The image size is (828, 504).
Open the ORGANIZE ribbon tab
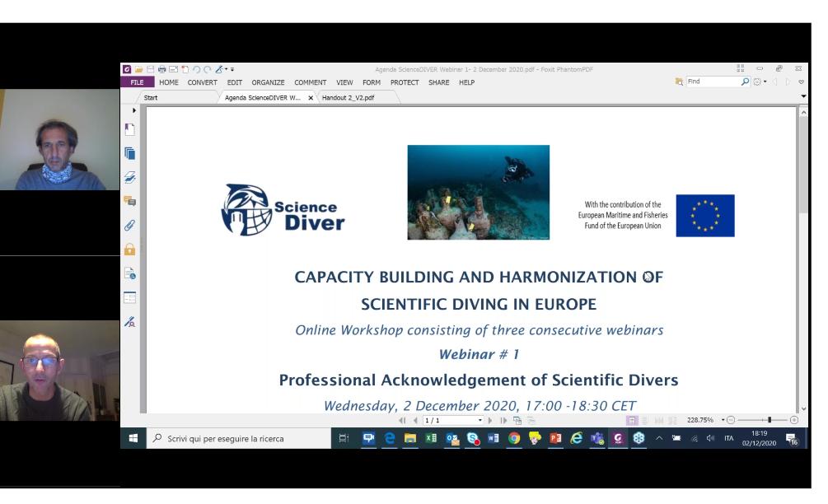click(268, 82)
